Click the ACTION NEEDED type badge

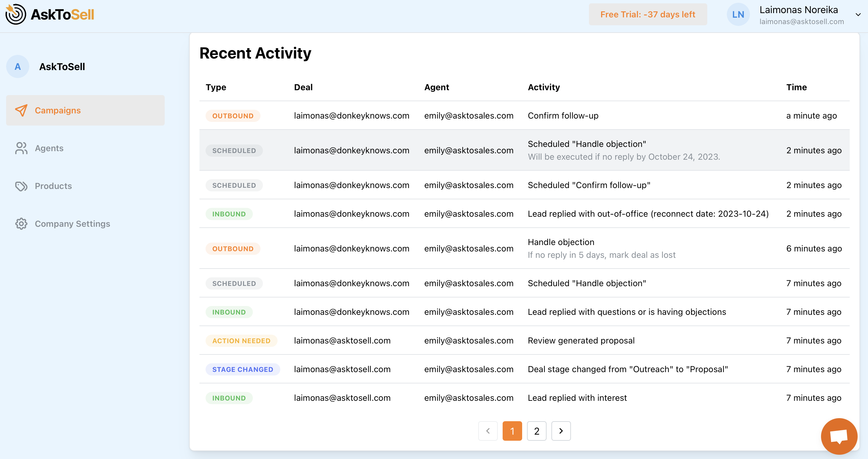(241, 340)
